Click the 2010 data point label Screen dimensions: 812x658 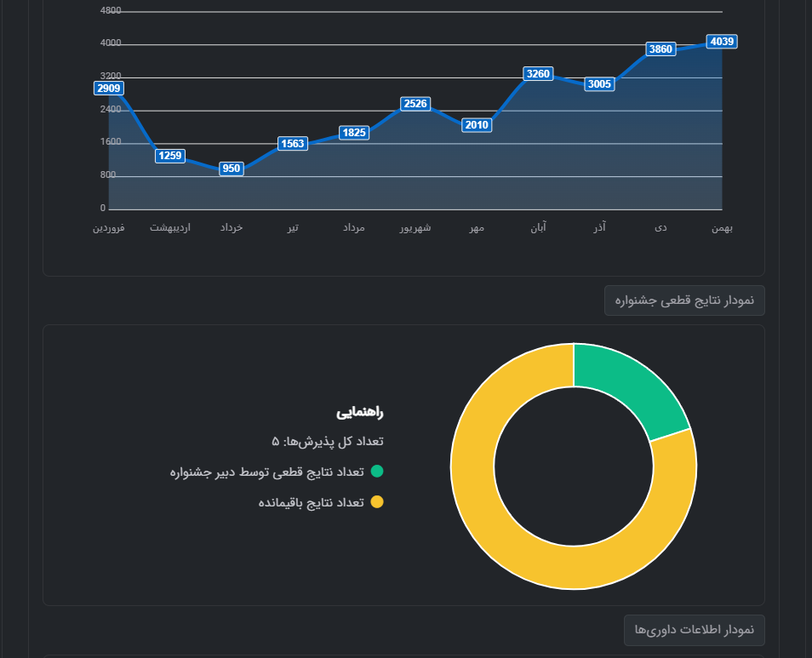(x=477, y=125)
